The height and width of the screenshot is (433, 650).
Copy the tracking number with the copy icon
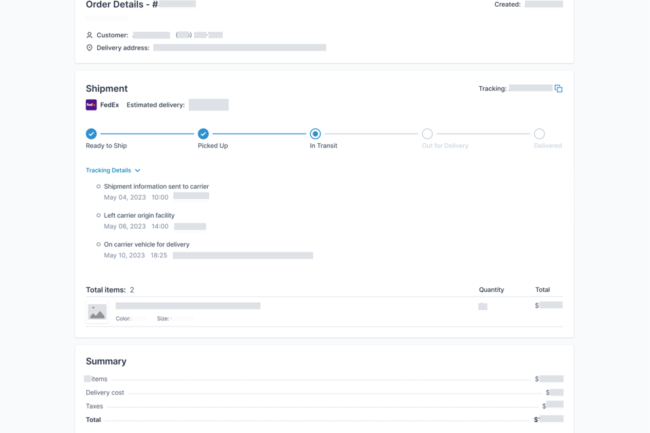(x=559, y=89)
